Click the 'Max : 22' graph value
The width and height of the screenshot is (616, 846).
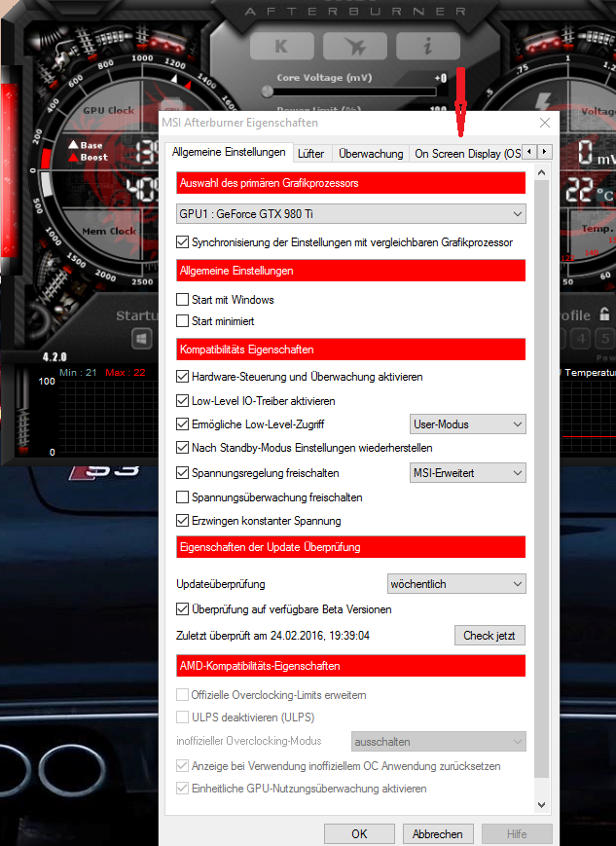point(126,372)
